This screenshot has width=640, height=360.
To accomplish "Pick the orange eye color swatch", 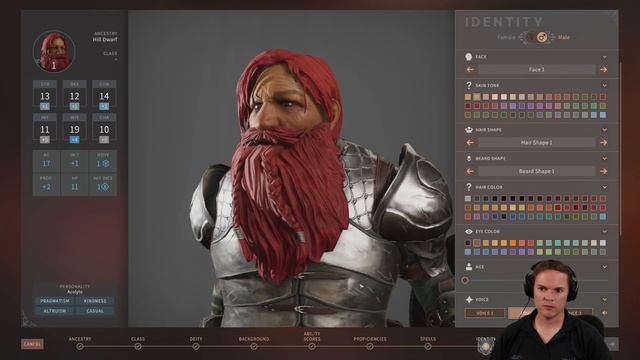I will point(513,243).
